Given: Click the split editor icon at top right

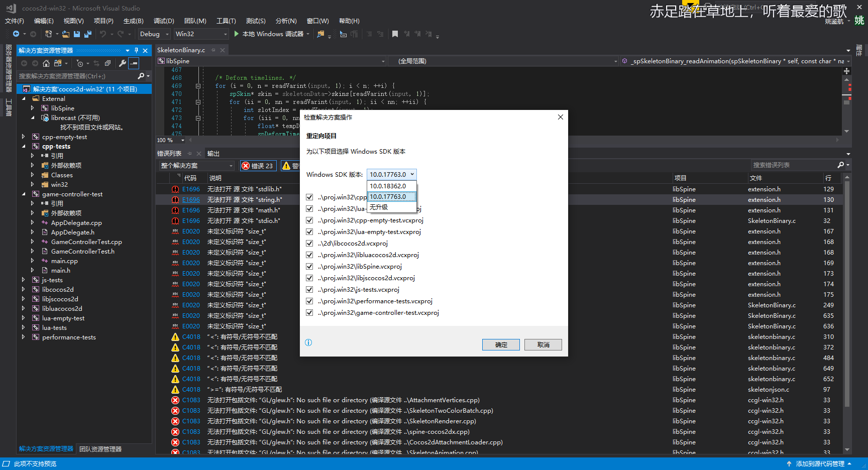Looking at the screenshot, I should pyautogui.click(x=847, y=71).
